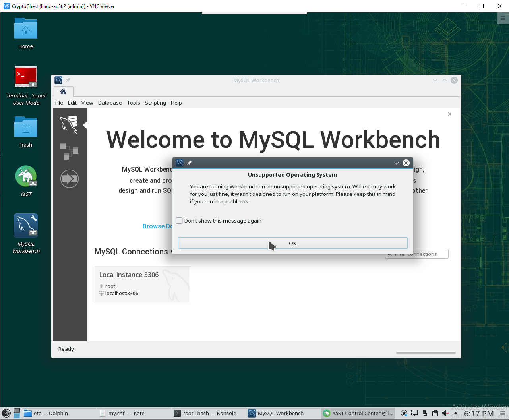Click the clock showing 6:17 PM
This screenshot has width=509, height=420.
pyautogui.click(x=479, y=414)
